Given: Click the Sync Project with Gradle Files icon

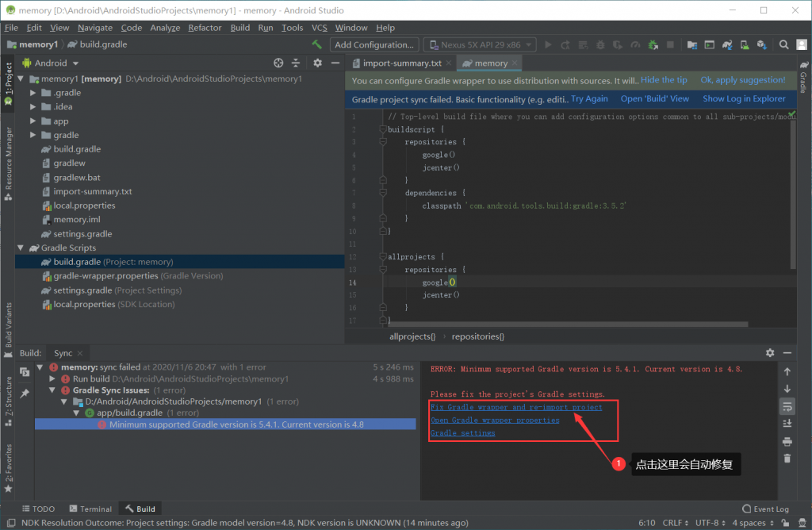Looking at the screenshot, I should click(727, 45).
